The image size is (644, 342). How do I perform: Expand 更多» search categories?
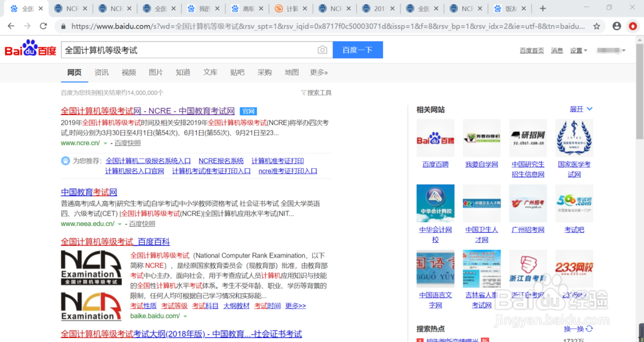click(x=319, y=72)
